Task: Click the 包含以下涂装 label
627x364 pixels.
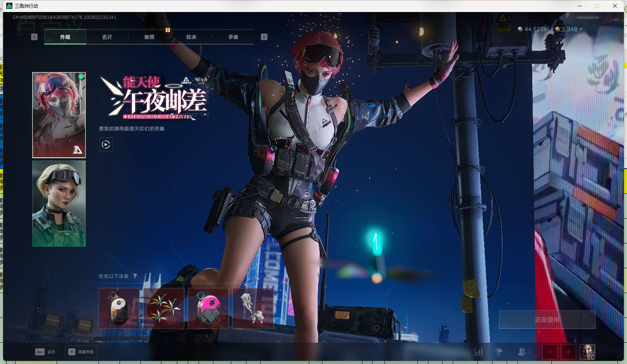Action: tap(114, 276)
